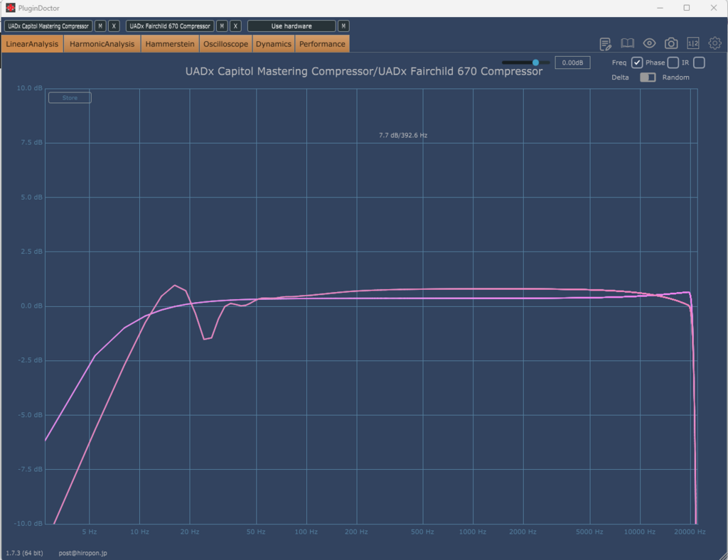Toggle the Delta/Random switch
This screenshot has height=560, width=728.
pos(648,77)
